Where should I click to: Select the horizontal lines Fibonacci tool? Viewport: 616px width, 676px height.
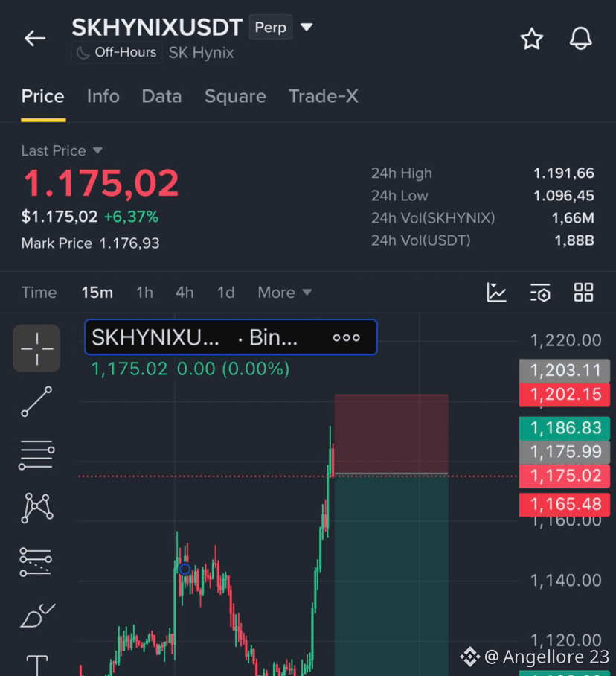click(x=36, y=455)
